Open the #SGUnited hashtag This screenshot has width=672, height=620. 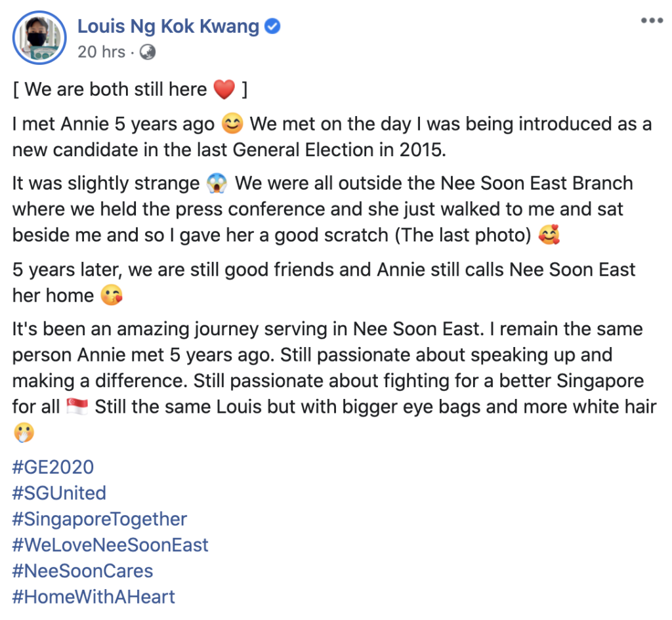pos(59,493)
